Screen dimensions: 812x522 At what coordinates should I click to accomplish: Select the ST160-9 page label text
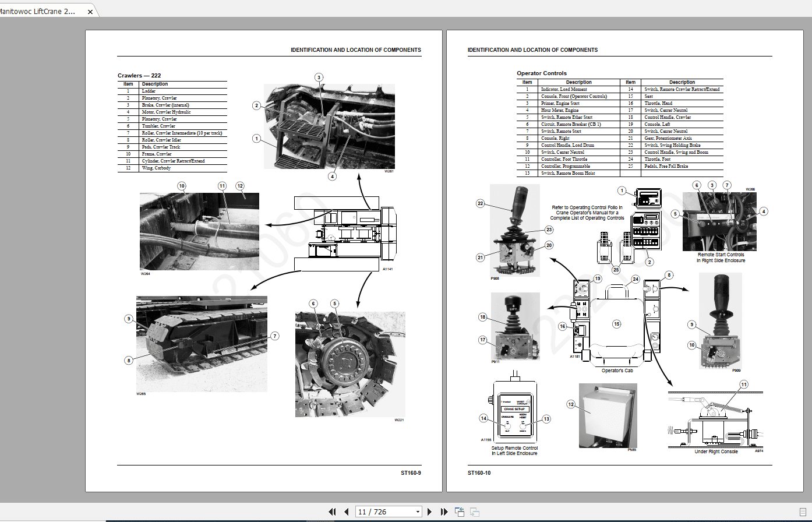click(410, 474)
